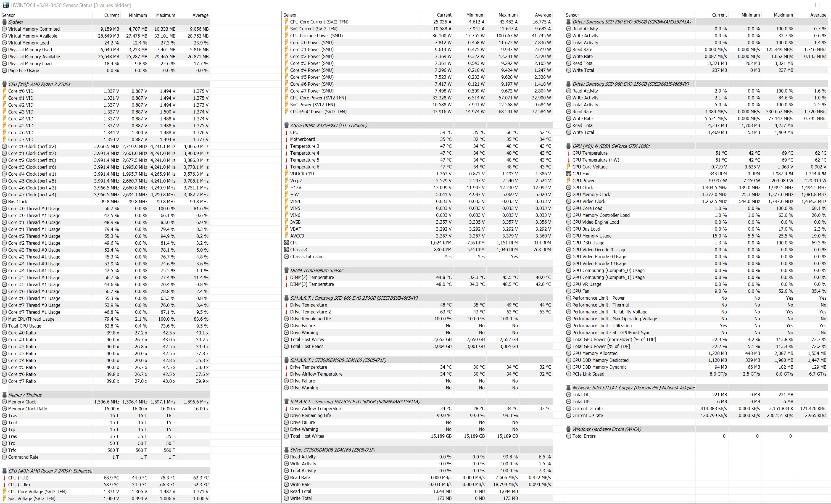Screen dimensions: 831x504
Task: Select the Physical Memory Load row
Action: point(105,64)
